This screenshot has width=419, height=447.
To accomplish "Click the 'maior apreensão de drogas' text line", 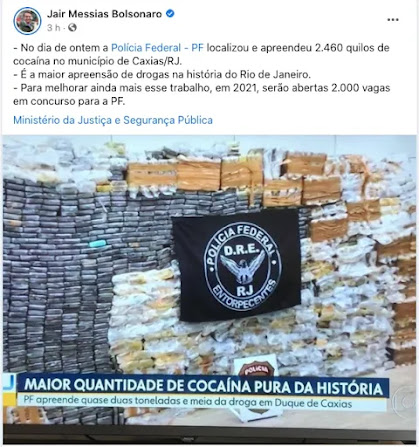I will pyautogui.click(x=162, y=75).
